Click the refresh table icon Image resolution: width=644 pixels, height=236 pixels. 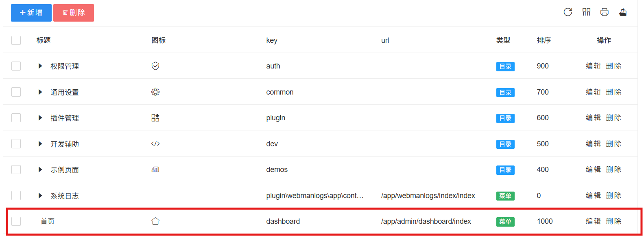(568, 12)
